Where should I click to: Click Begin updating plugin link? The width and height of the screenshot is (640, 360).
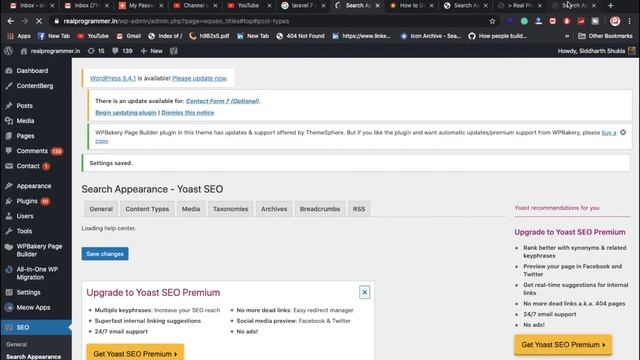coord(126,112)
